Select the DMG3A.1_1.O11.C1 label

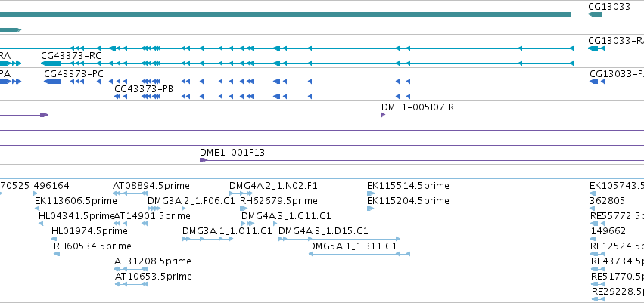227,231
